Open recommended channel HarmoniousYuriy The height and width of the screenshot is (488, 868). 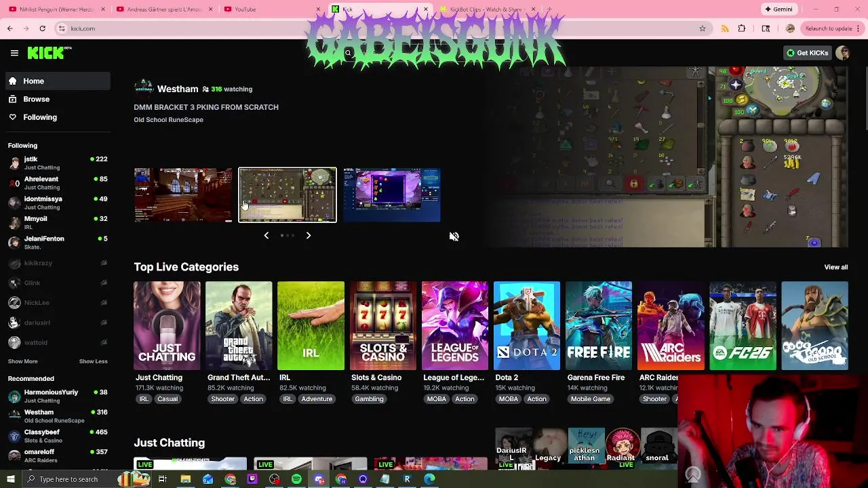click(58, 396)
